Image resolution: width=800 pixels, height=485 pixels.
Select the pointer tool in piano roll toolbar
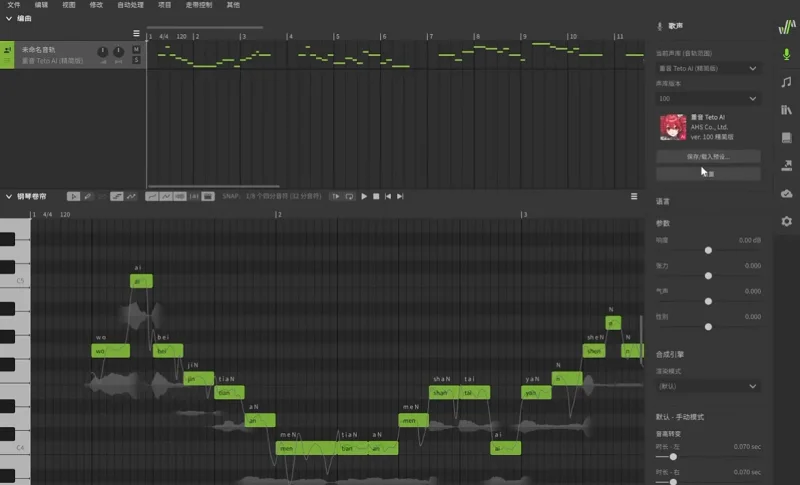[x=73, y=196]
